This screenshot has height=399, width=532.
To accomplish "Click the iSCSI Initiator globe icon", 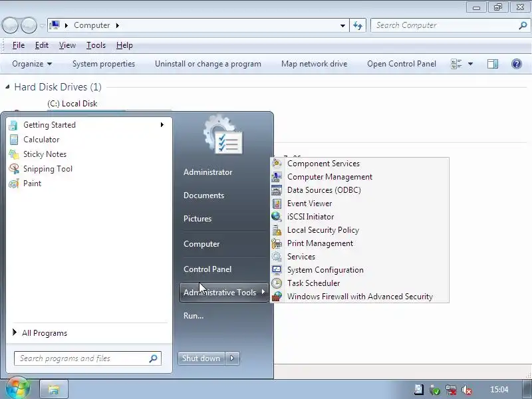I will click(x=277, y=217).
